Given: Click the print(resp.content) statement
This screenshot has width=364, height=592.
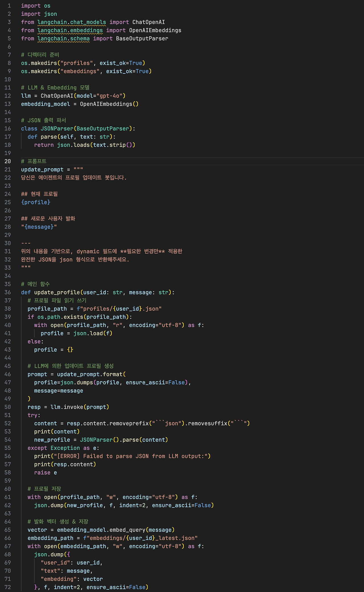Looking at the screenshot, I should point(65,464).
